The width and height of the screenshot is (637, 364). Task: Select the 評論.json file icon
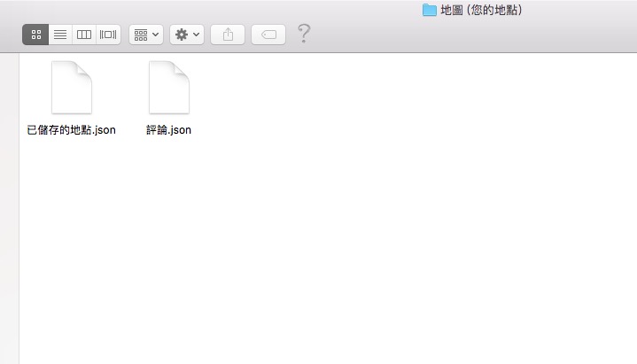tap(169, 88)
